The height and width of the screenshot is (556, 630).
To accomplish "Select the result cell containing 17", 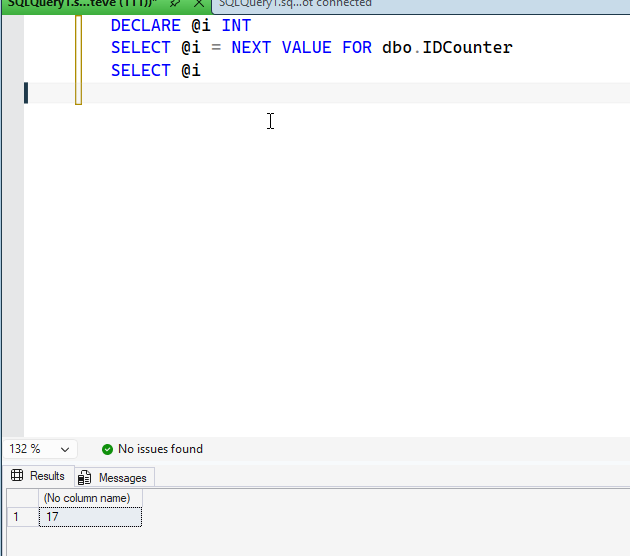I will tap(90, 517).
